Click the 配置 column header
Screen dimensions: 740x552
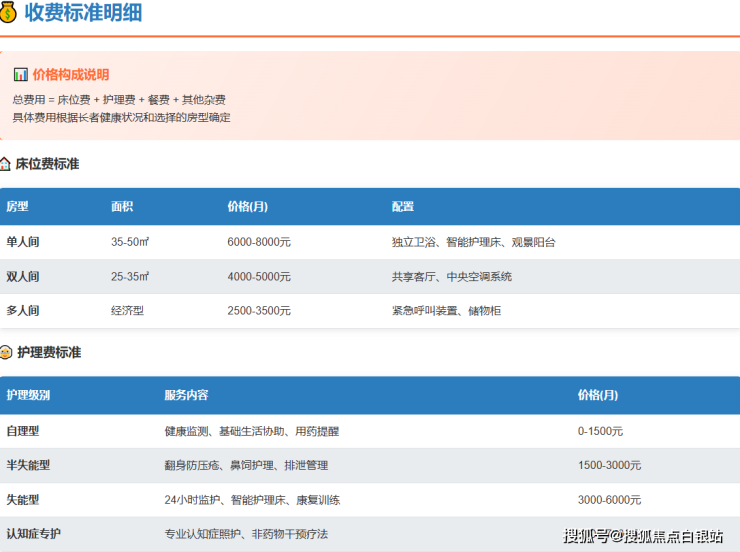[x=403, y=207]
